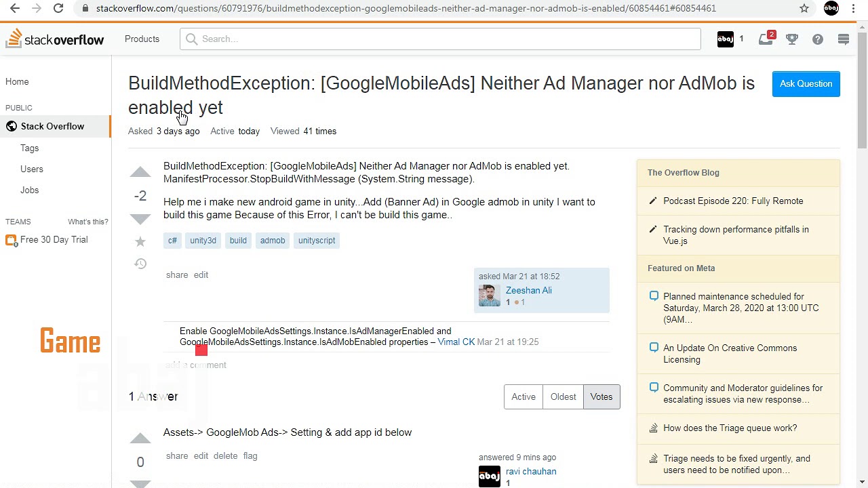The image size is (868, 488).
Task: Favorite the question with star icon
Action: point(140,241)
